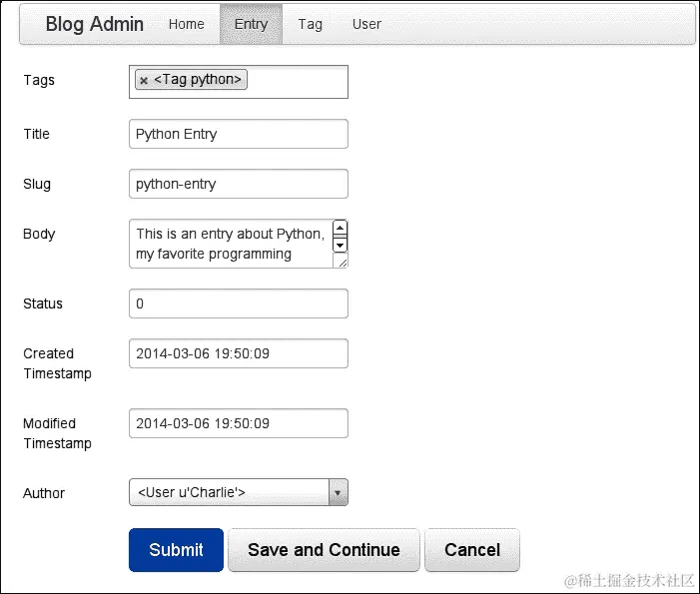The width and height of the screenshot is (700, 594).
Task: Click the Tags field label
Action: click(39, 80)
